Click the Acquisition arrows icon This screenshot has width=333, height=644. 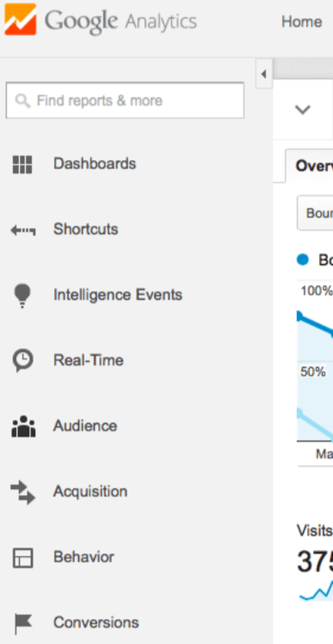(23, 492)
